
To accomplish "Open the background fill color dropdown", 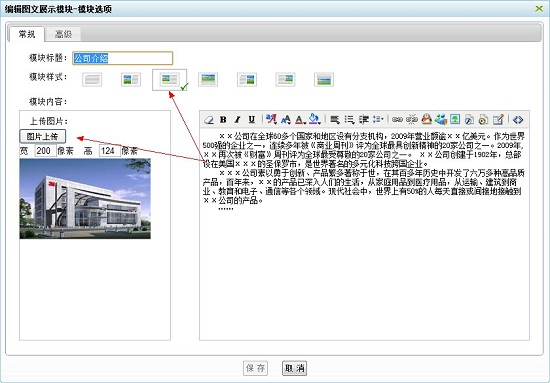I will pyautogui.click(x=315, y=120).
